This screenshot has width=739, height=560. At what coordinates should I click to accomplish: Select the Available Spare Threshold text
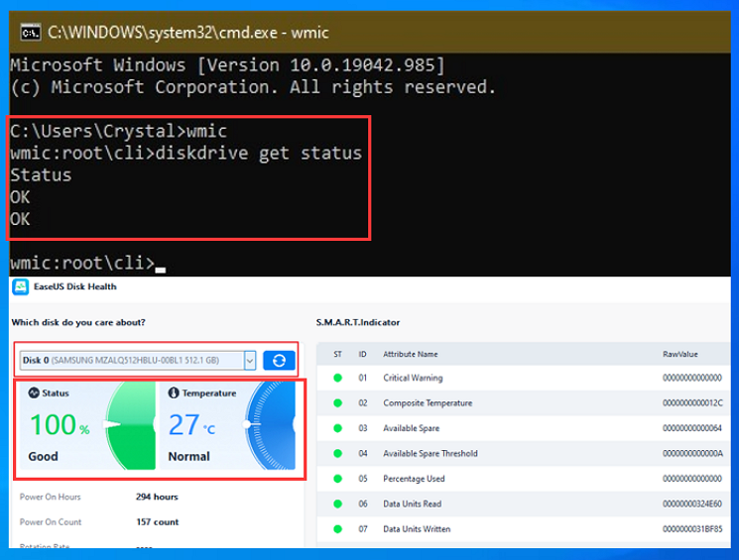[431, 454]
